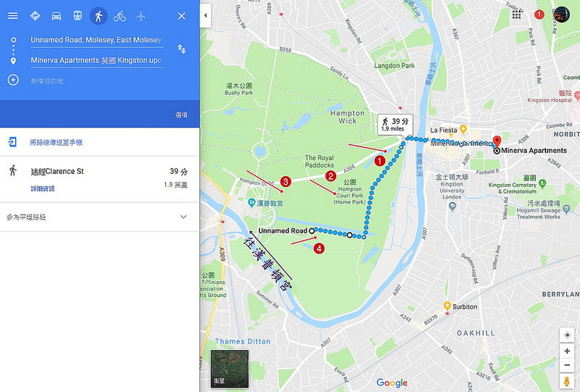The width and height of the screenshot is (580, 392).
Task: Open the Google apps grid
Action: coord(516,14)
